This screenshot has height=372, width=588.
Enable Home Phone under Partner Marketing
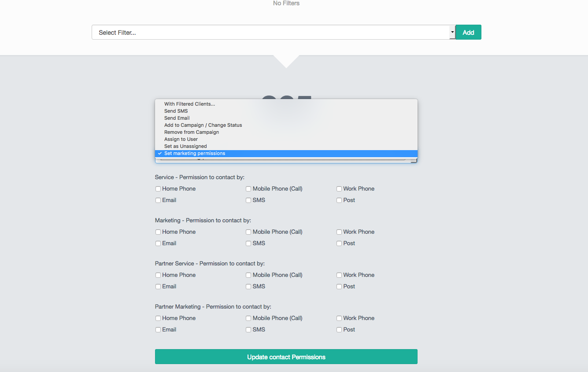[158, 318]
